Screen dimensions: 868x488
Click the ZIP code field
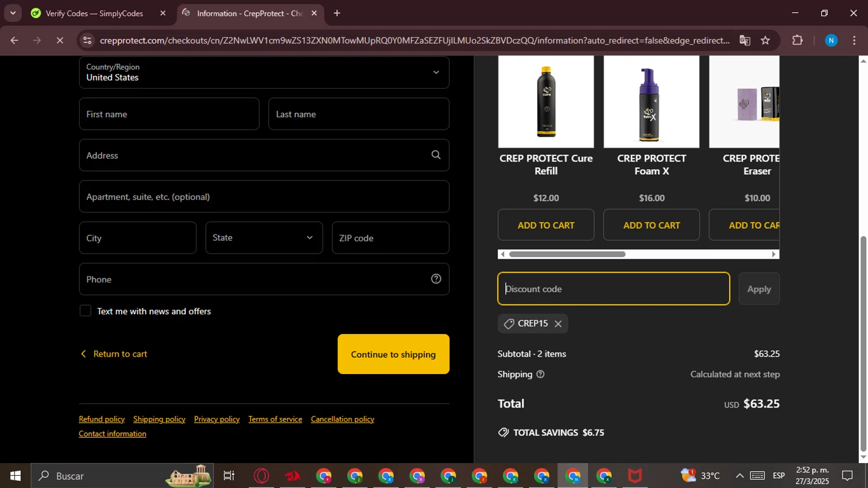(391, 238)
